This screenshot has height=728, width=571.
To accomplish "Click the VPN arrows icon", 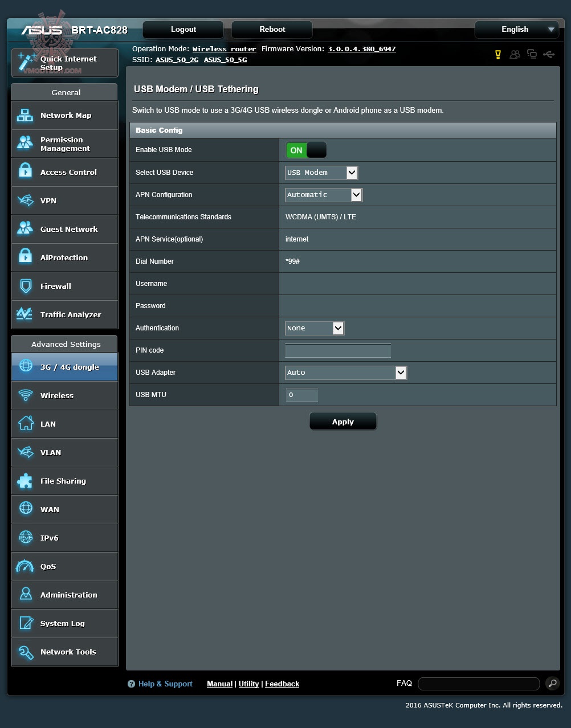I will [x=25, y=201].
